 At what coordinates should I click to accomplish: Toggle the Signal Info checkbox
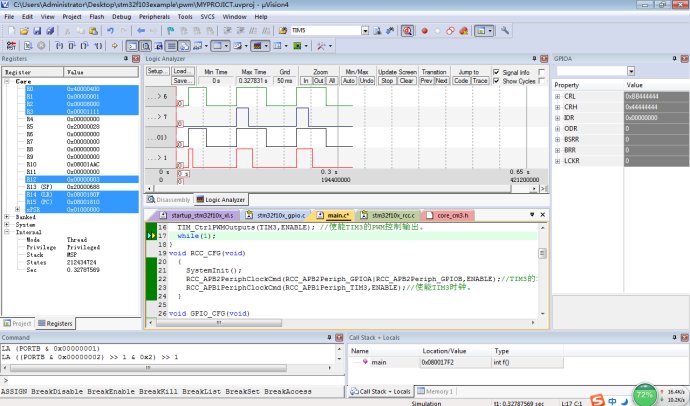[x=498, y=72]
